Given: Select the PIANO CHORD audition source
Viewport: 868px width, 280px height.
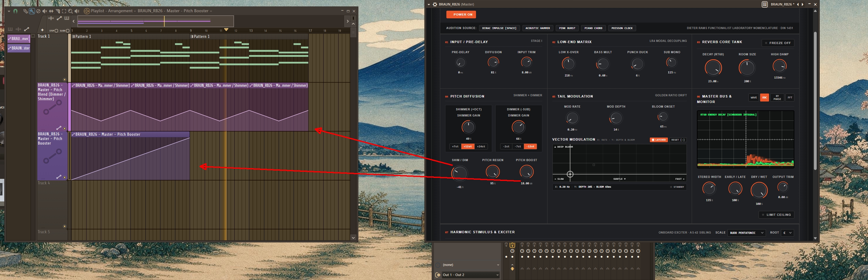Looking at the screenshot, I should (593, 28).
